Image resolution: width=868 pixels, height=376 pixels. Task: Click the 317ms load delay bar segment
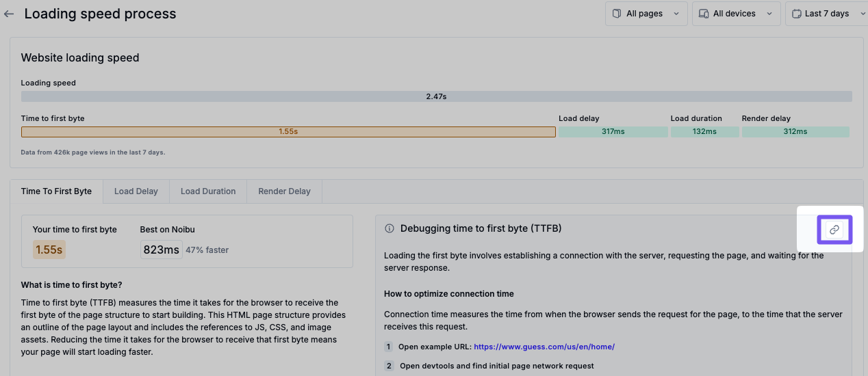[x=613, y=132]
